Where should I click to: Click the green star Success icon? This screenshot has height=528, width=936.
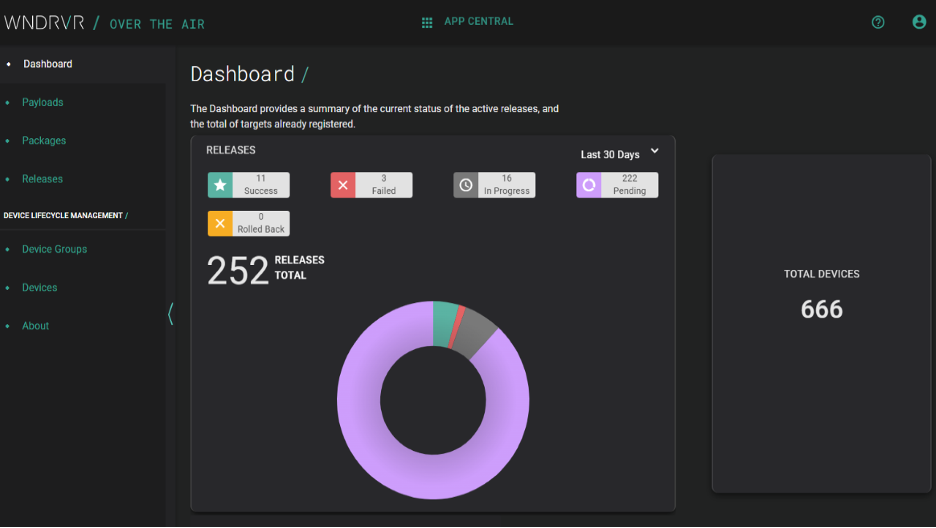coord(220,185)
